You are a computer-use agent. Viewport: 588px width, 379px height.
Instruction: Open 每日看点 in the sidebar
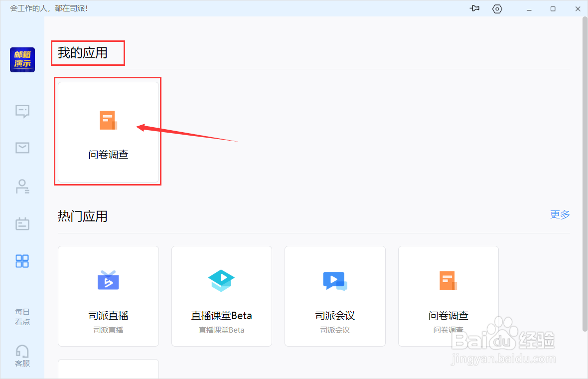click(22, 317)
